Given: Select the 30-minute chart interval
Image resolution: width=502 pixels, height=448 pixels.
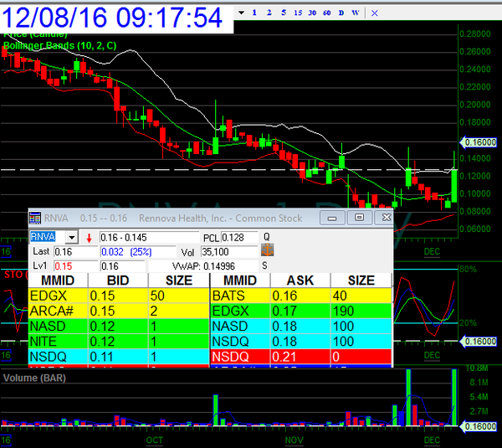Looking at the screenshot, I should [312, 13].
